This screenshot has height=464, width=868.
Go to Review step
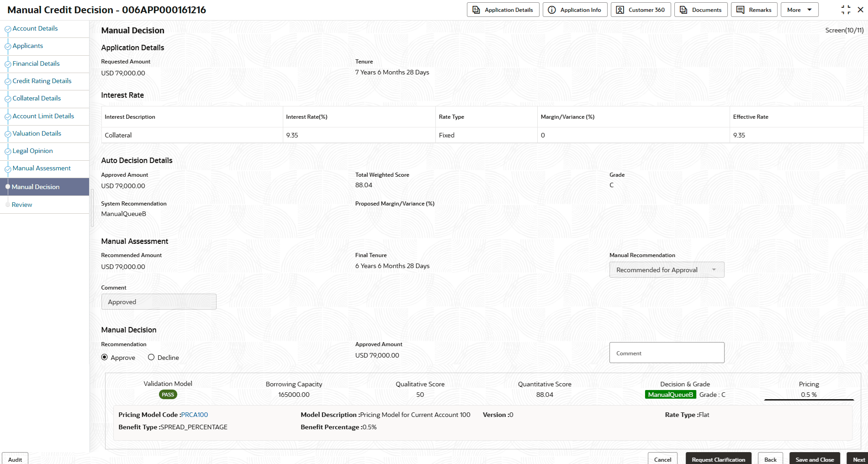(x=22, y=205)
